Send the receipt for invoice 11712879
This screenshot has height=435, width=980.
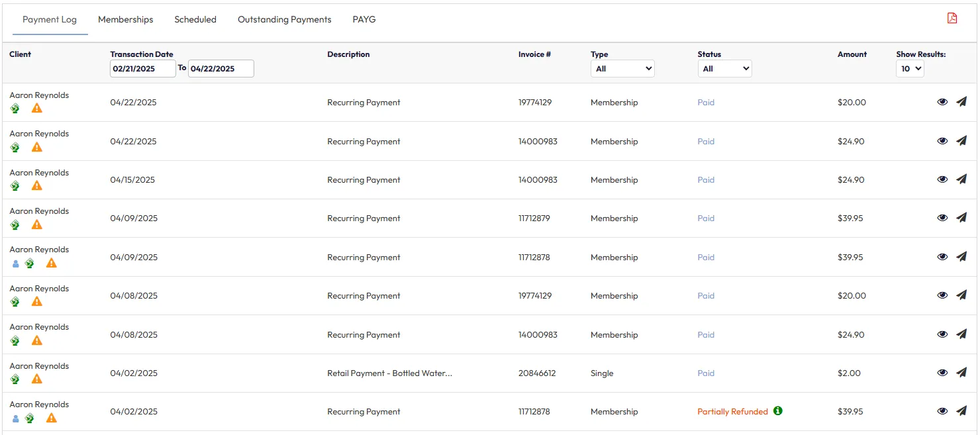point(961,218)
